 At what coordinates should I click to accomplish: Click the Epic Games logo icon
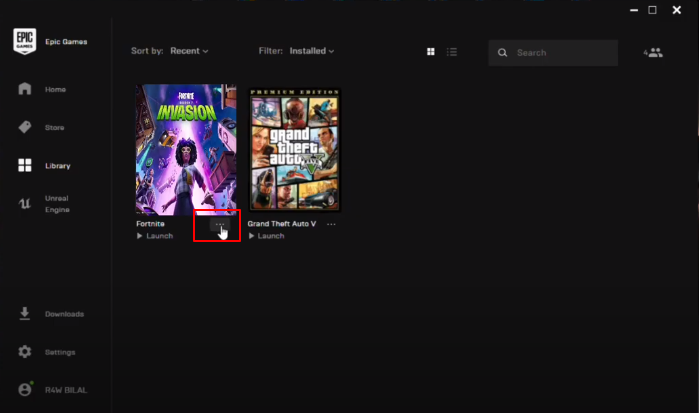coord(25,41)
